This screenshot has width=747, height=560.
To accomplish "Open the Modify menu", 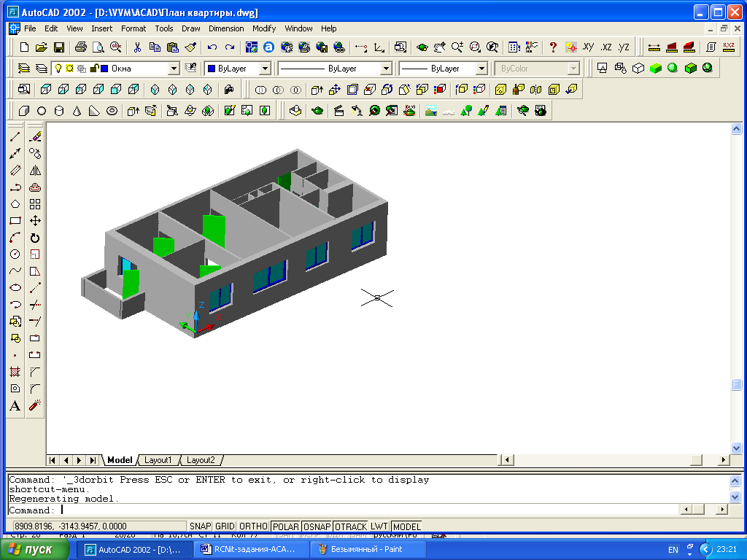I will tap(264, 28).
